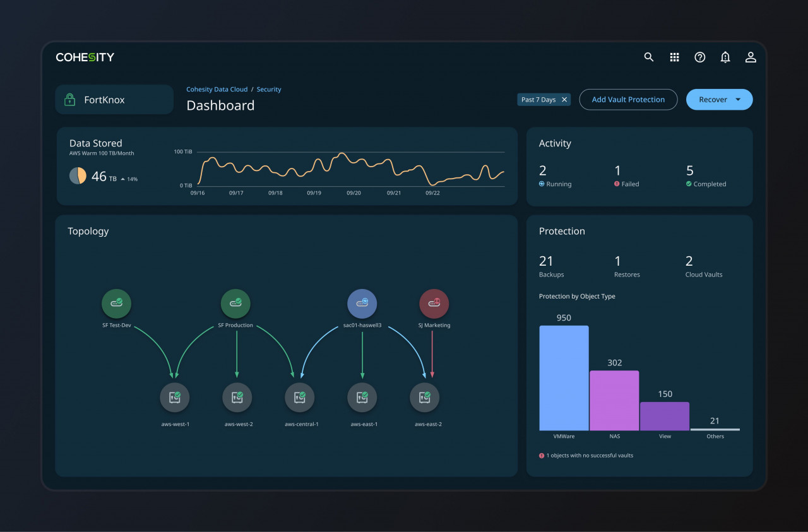Click Protection by Object Type heading
808x532 pixels.
(577, 297)
